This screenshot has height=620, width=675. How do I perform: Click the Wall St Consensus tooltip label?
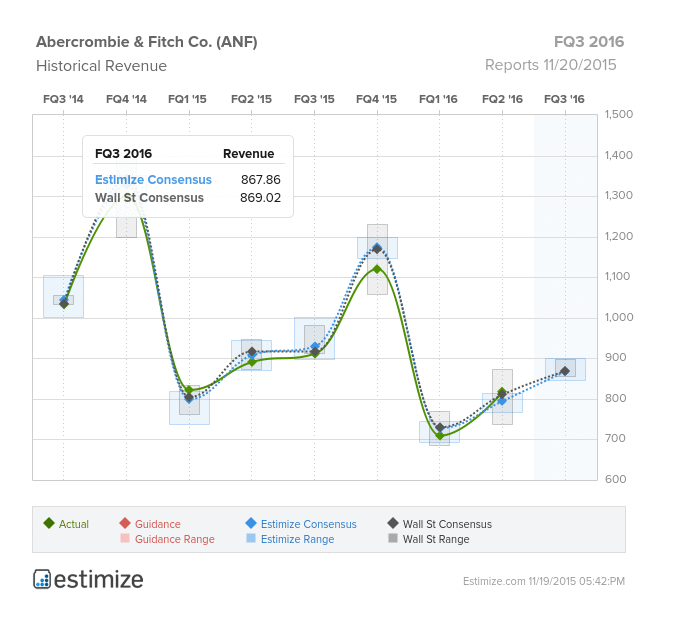[149, 198]
